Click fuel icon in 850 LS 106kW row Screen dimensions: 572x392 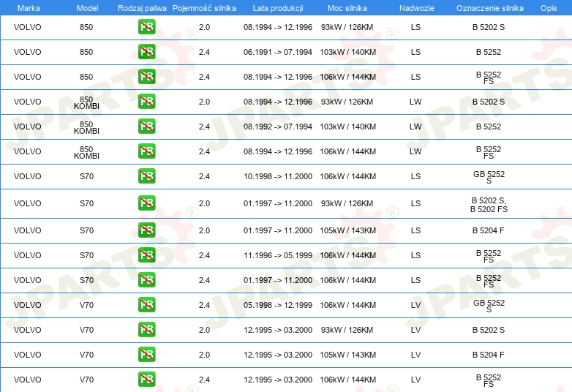(x=146, y=77)
